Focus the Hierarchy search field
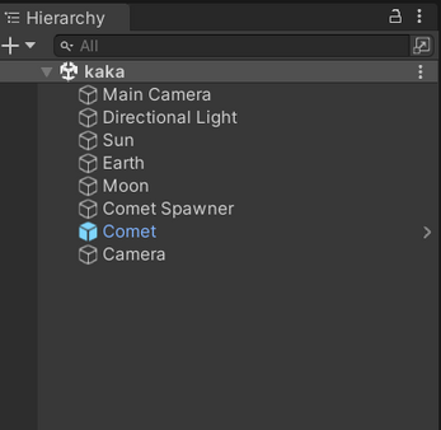Screen dimensions: 441x430 [x=232, y=46]
